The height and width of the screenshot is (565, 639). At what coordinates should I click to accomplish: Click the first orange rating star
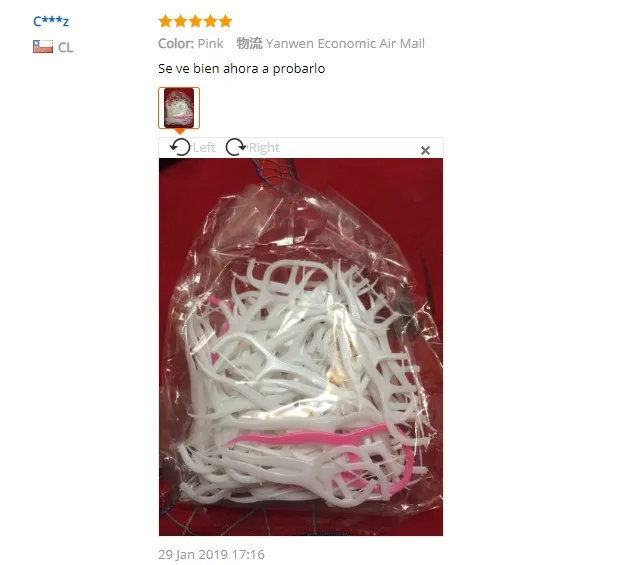pyautogui.click(x=165, y=21)
